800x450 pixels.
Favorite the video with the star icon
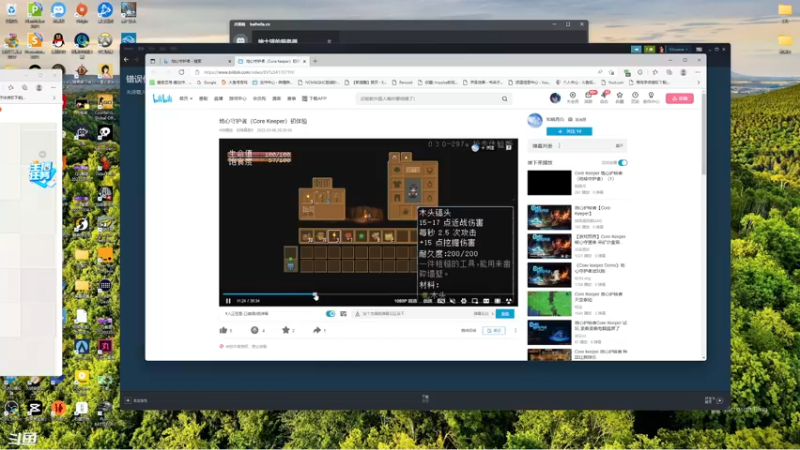(x=286, y=330)
